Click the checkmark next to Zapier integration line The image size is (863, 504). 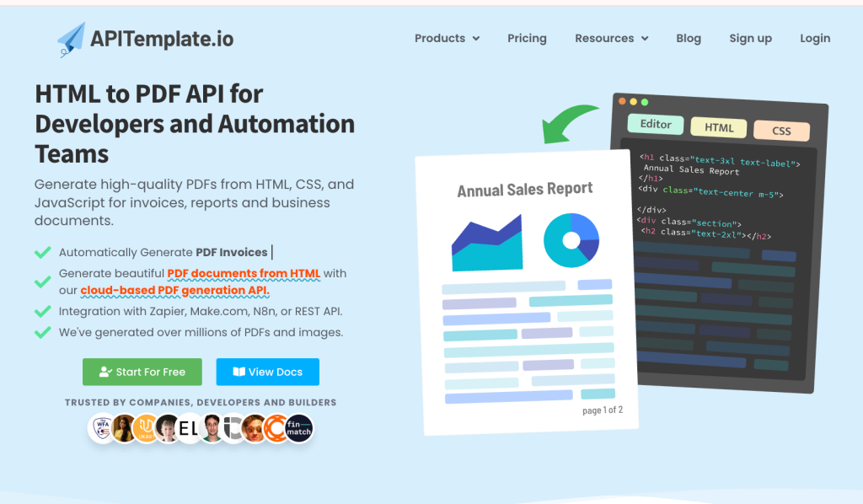tap(42, 311)
